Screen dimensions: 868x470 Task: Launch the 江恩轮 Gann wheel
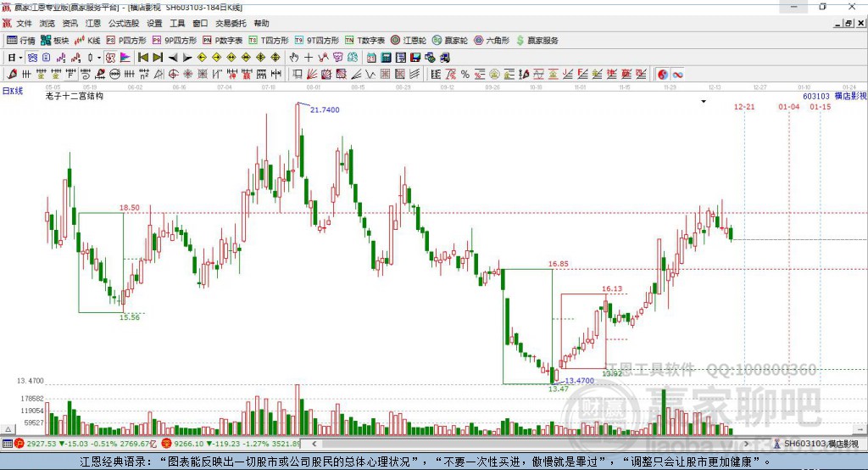[409, 41]
